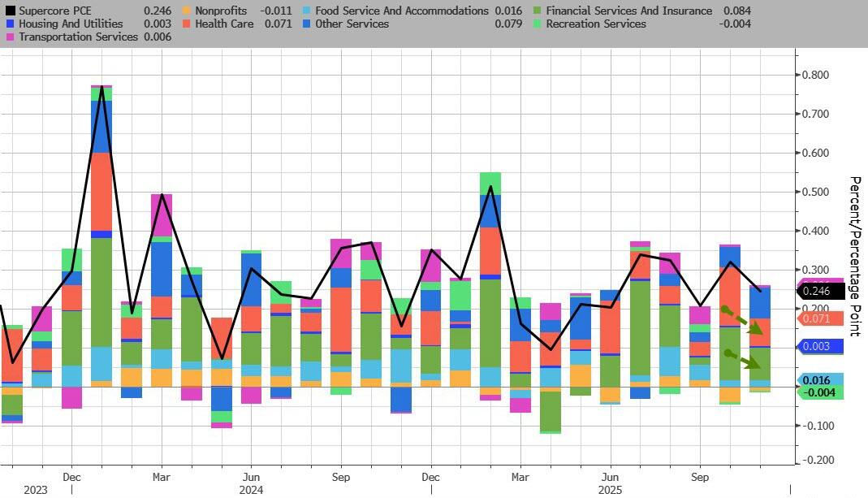Click the blue 0.003 value tag
868x498 pixels.
click(822, 347)
